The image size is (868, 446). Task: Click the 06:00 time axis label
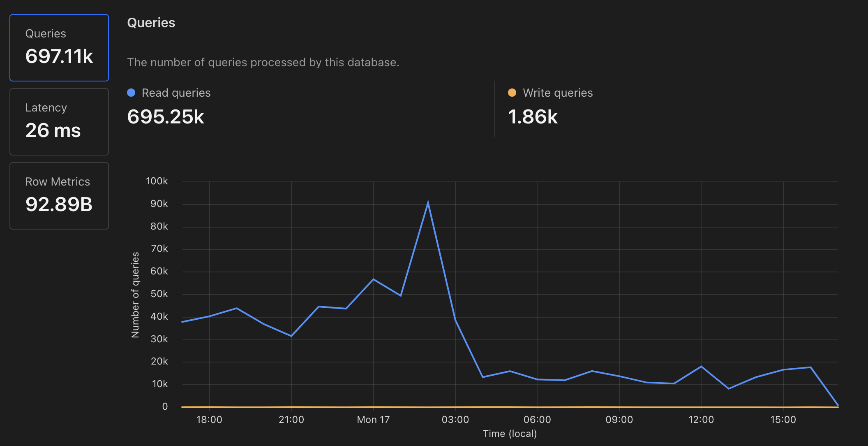click(x=537, y=420)
